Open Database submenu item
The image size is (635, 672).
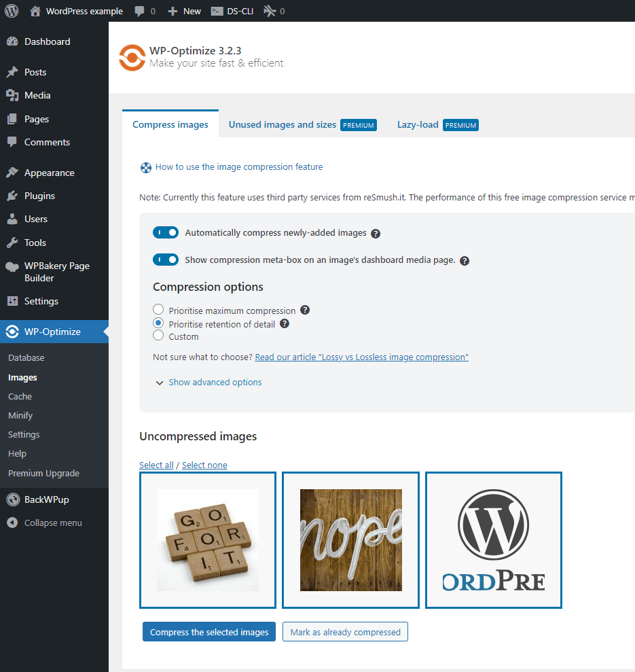(26, 357)
